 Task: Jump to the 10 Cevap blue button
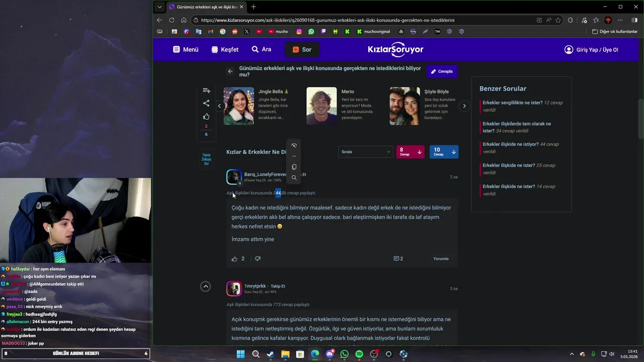pyautogui.click(x=444, y=152)
